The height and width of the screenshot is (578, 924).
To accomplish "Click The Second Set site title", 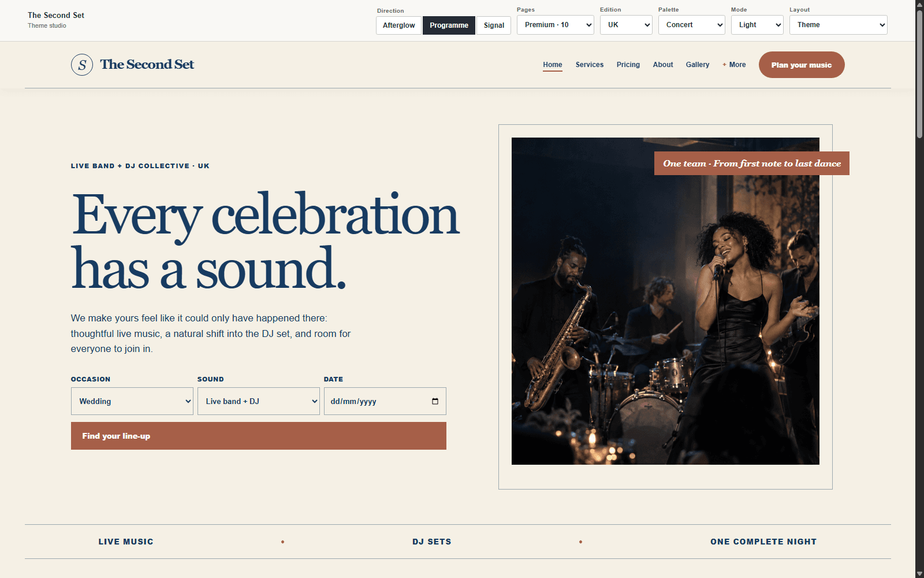I will point(147,65).
